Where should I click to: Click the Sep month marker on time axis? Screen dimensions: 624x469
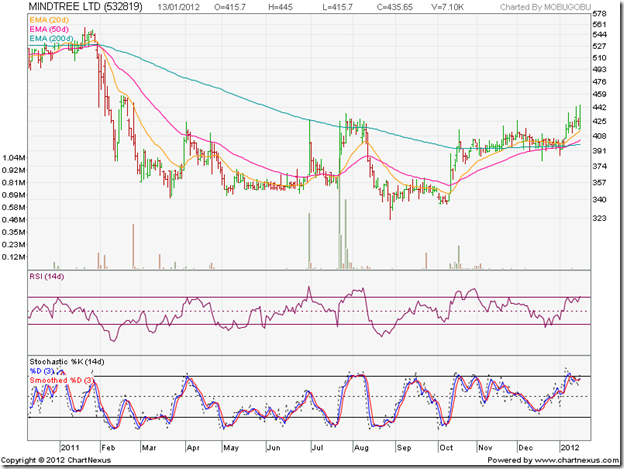(x=404, y=448)
